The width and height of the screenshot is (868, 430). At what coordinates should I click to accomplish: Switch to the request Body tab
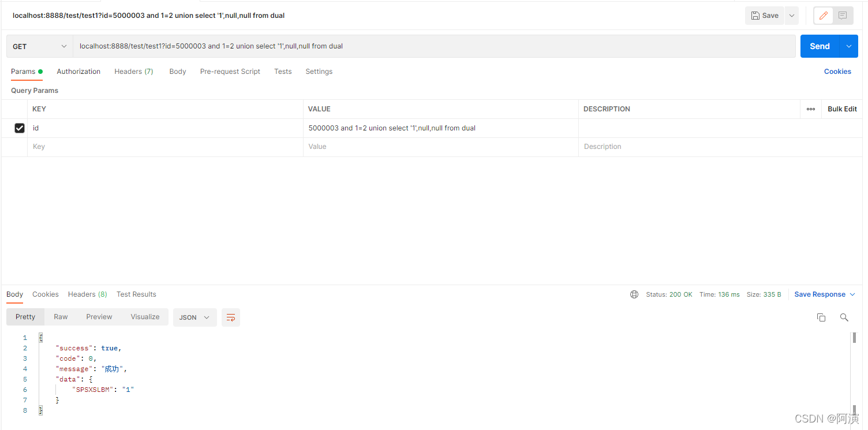pos(178,72)
